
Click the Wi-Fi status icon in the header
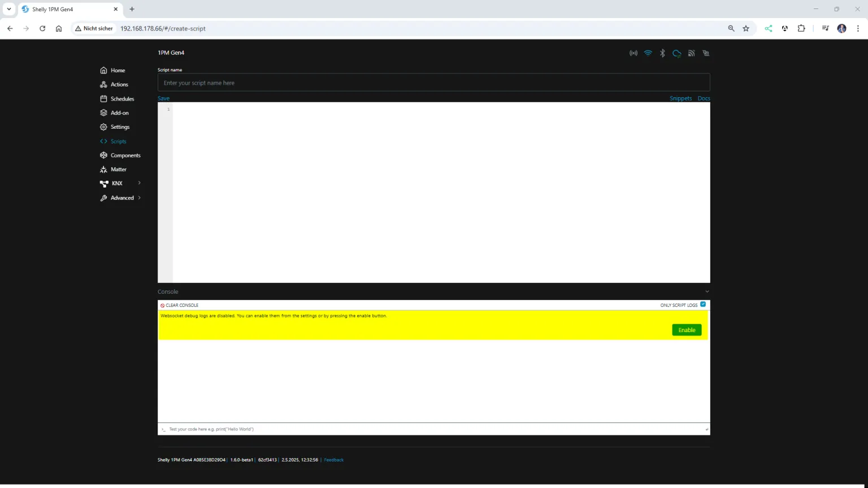(x=648, y=53)
